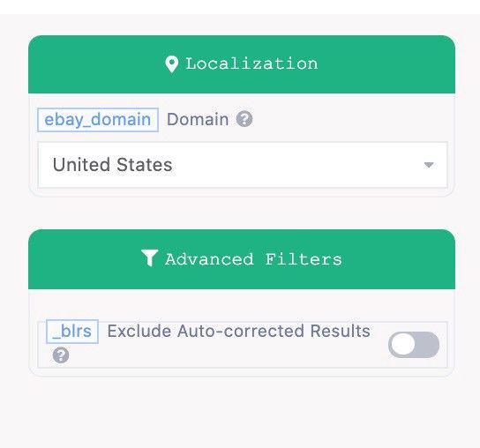Click the Localization section header title
Viewport: 480px width, 448px height.
(x=251, y=64)
